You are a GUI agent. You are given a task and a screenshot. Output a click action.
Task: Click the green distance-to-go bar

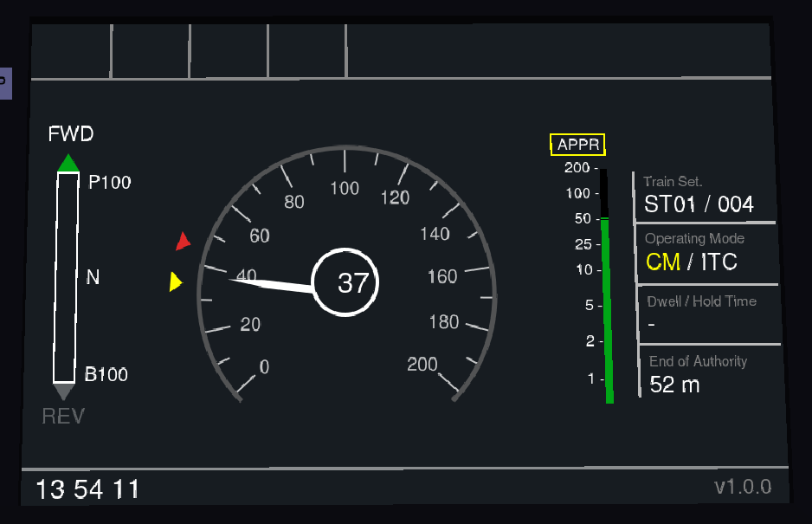click(607, 310)
